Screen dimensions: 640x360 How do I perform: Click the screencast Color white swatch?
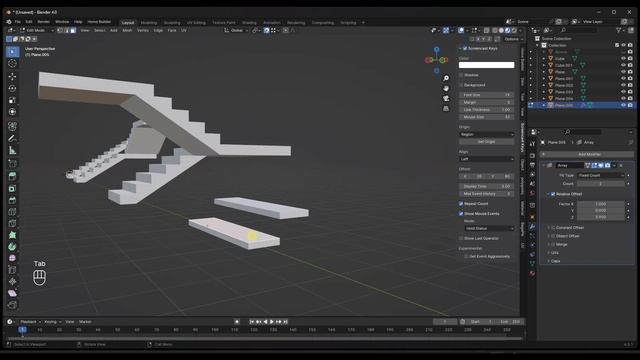(487, 65)
